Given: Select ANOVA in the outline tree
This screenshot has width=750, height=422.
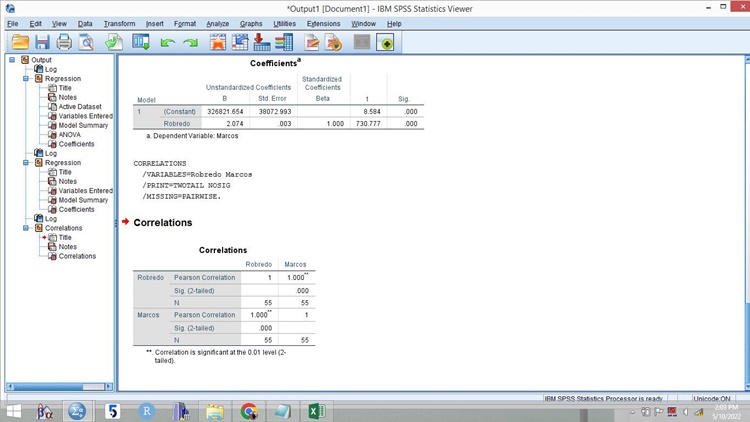Looking at the screenshot, I should coord(69,135).
